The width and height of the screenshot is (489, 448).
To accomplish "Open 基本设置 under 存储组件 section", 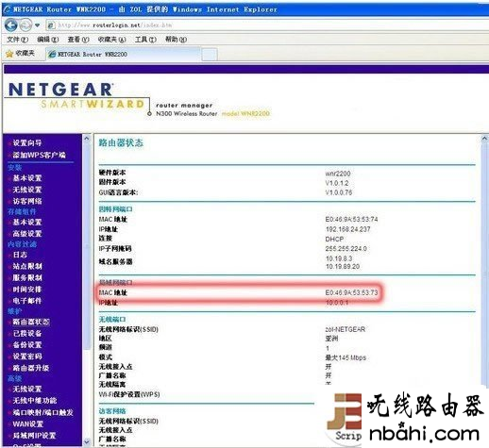I will point(27,222).
